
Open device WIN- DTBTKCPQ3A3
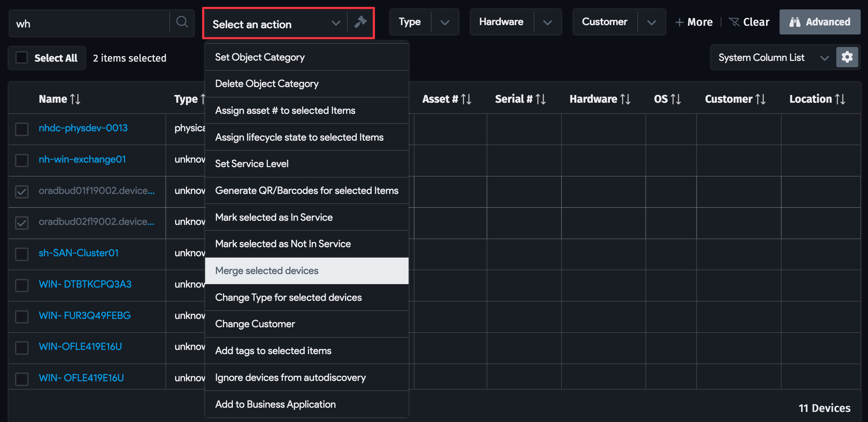pyautogui.click(x=85, y=284)
